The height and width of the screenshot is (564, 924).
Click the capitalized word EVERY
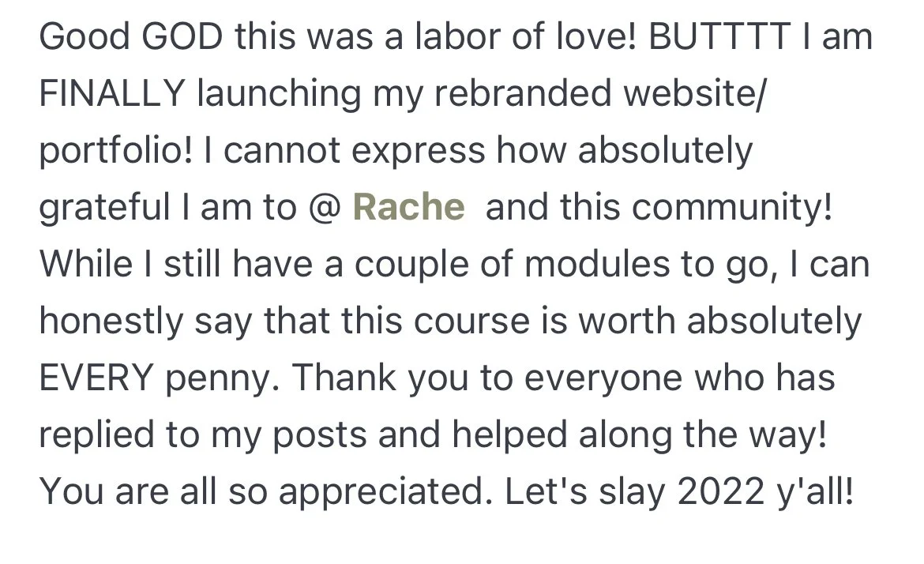96,377
